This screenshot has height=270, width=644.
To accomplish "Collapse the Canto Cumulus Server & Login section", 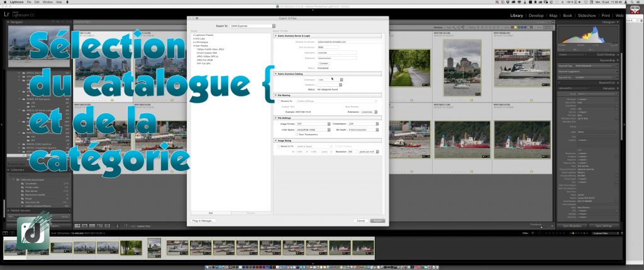I will click(x=276, y=36).
